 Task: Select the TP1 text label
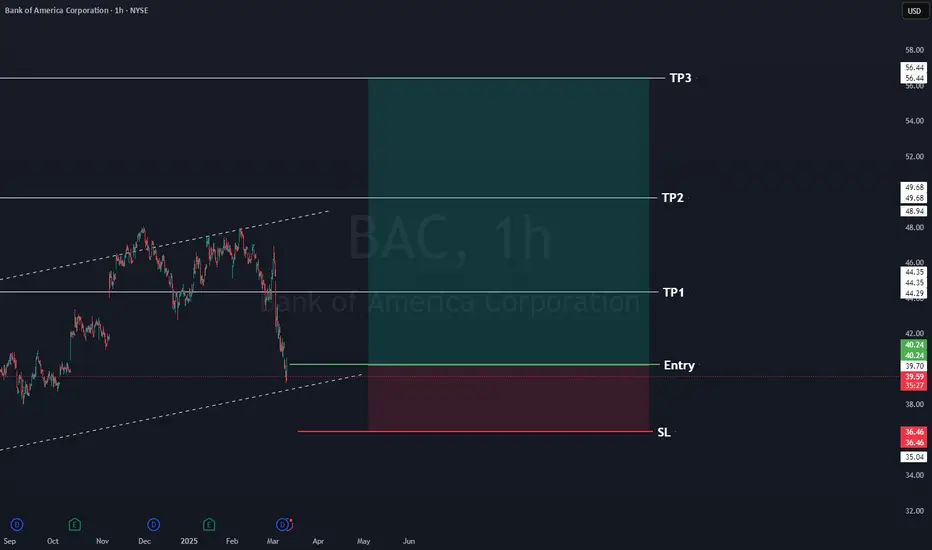(x=673, y=292)
